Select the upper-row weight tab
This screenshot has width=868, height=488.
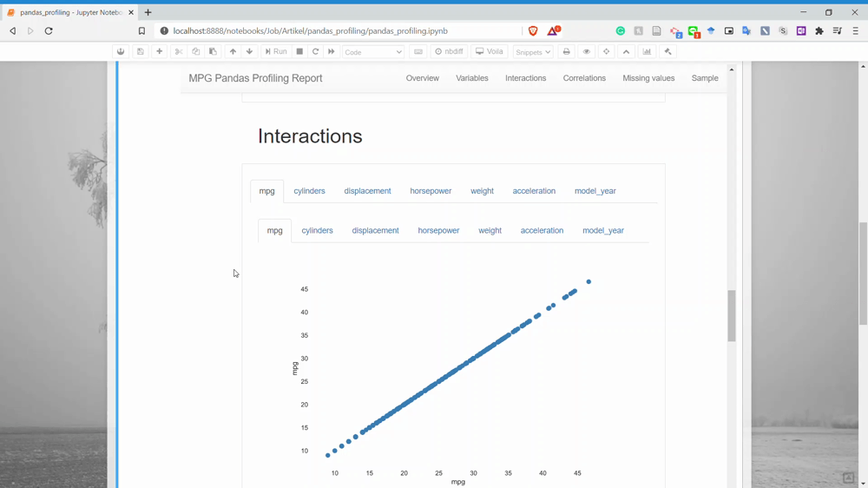point(482,191)
